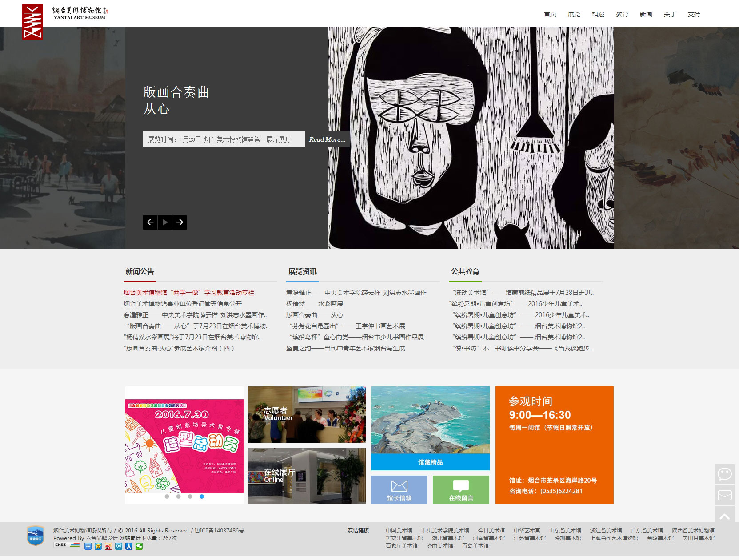Select the second carousel dot under poster
The width and height of the screenshot is (739, 560).
pos(179,496)
